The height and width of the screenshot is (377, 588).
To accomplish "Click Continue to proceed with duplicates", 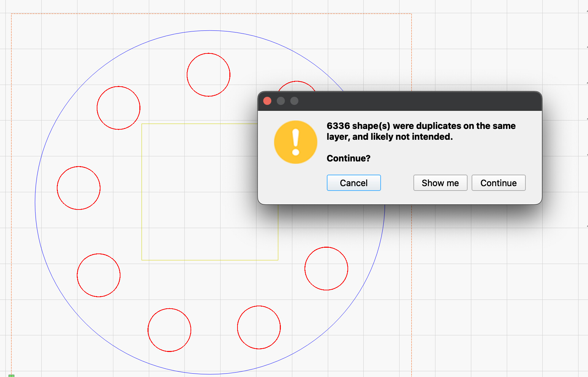I will [498, 183].
